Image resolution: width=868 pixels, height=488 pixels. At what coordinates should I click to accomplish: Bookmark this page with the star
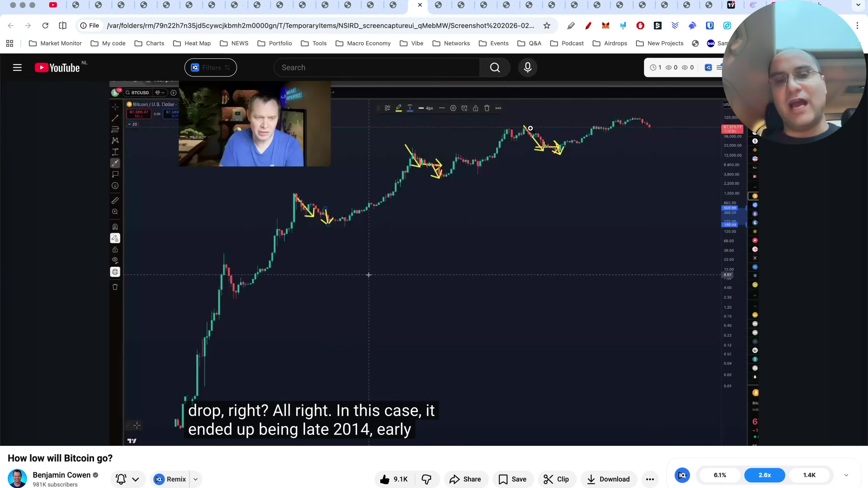547,26
